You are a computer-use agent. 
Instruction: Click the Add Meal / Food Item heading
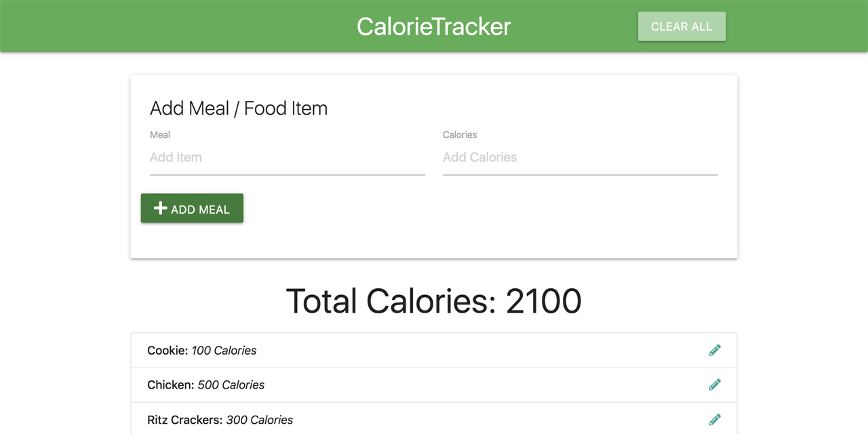(x=239, y=108)
